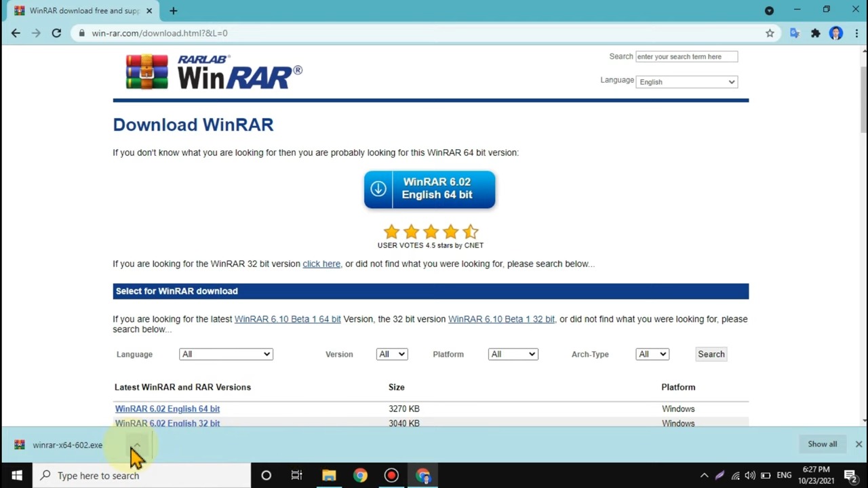Open the red screen recorder taskbar icon
This screenshot has height=488, width=868.
pyautogui.click(x=391, y=475)
